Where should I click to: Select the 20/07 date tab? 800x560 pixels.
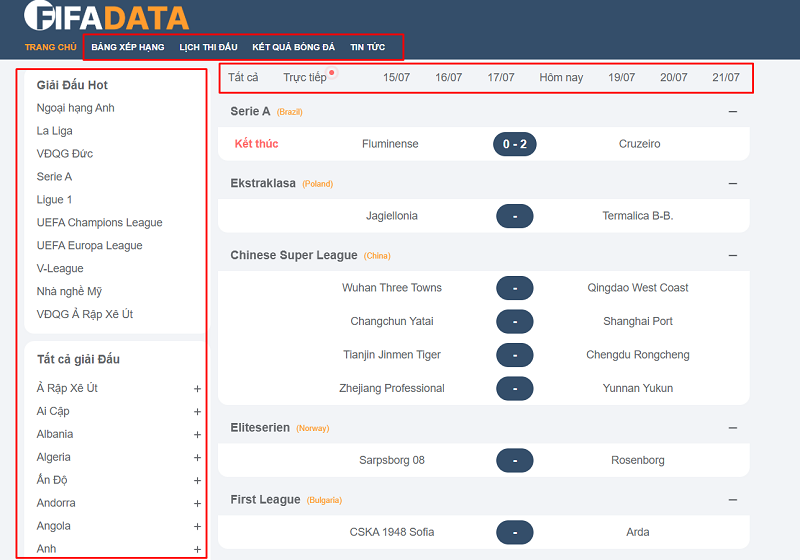click(673, 78)
